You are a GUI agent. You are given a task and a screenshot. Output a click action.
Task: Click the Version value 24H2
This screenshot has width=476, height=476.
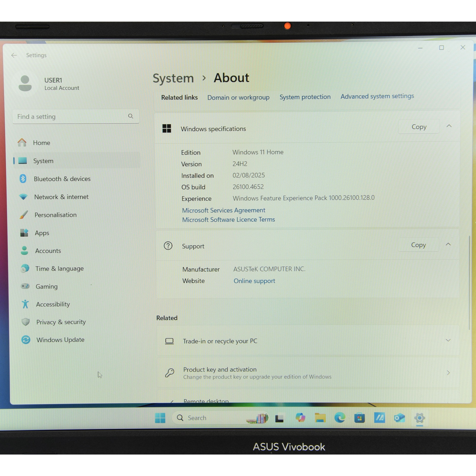[x=240, y=164]
